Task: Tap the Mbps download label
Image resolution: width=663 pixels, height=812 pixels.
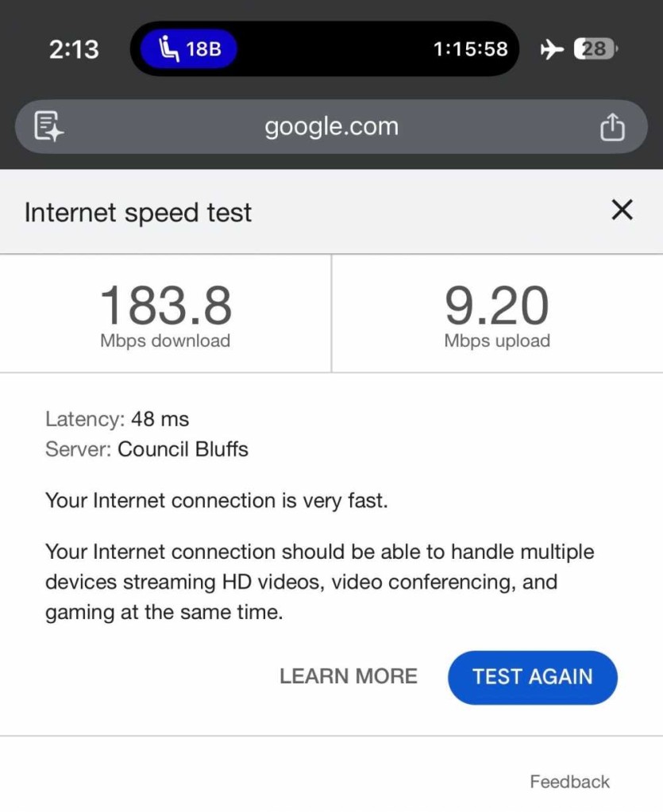Action: 166,341
